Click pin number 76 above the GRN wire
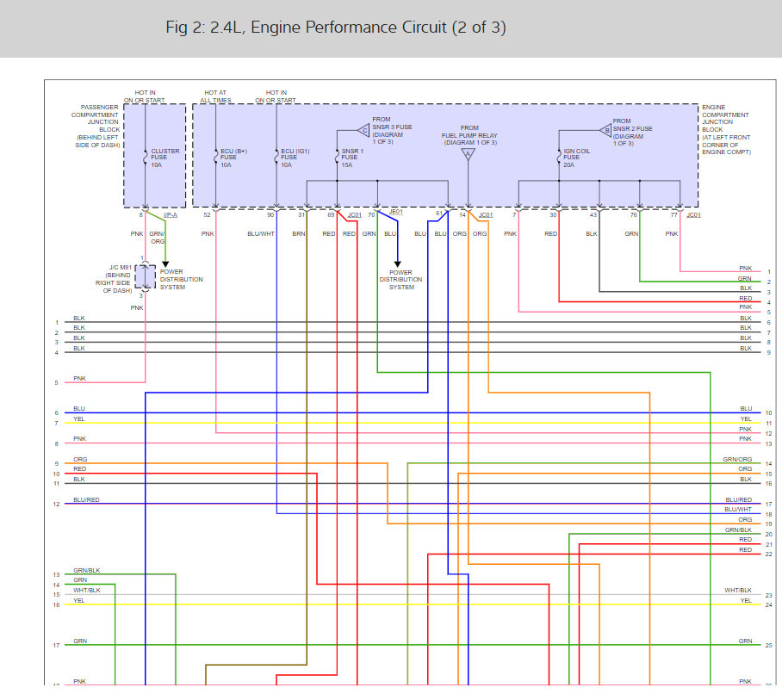The width and height of the screenshot is (782, 700). click(x=633, y=215)
